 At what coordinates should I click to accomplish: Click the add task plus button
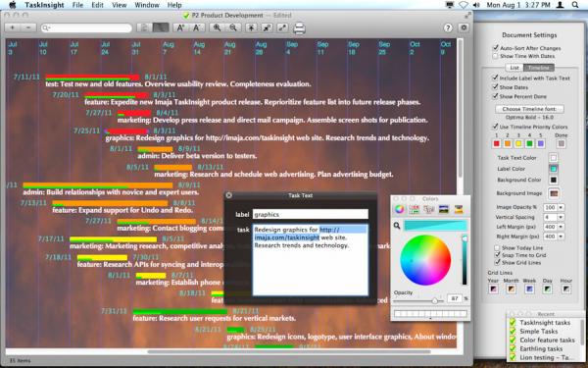tap(13, 27)
